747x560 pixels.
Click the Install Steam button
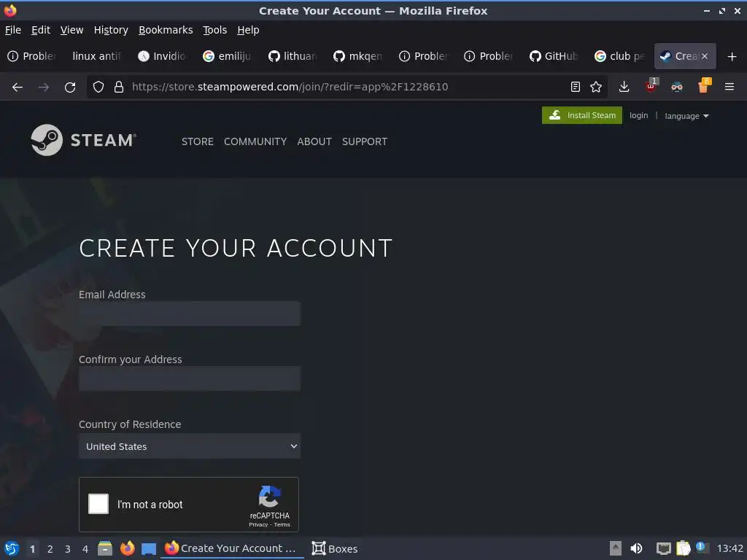click(x=581, y=115)
